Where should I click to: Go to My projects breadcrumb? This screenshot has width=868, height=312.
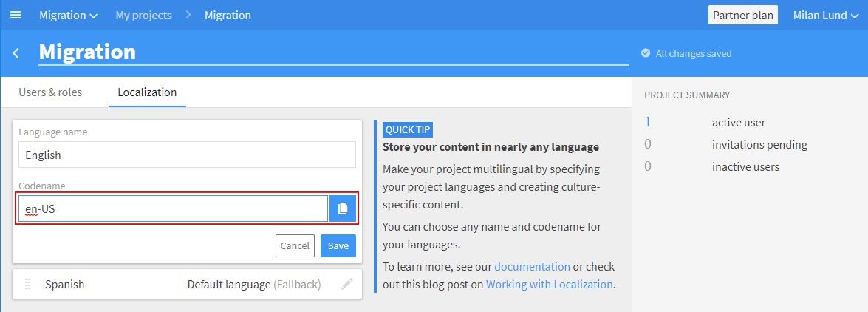143,16
